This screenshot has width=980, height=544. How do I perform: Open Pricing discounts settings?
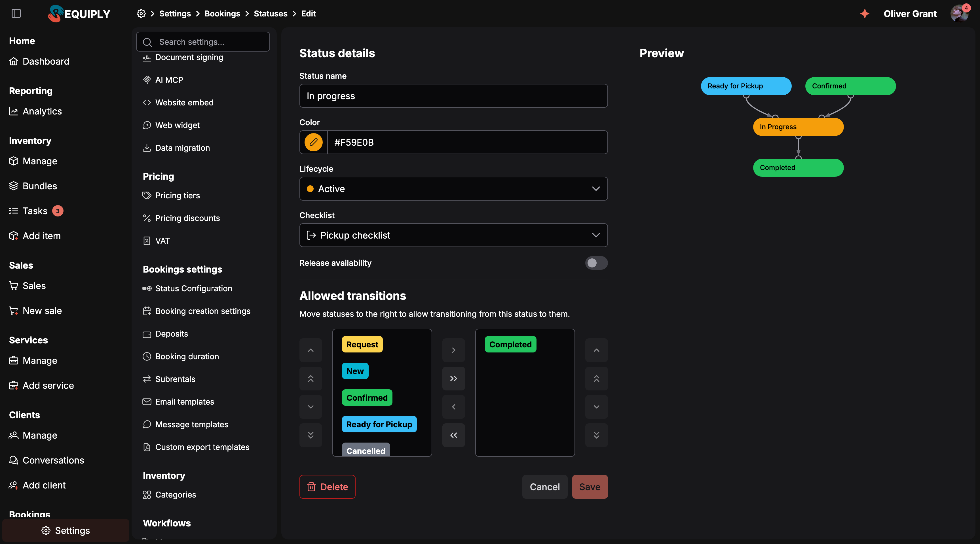(181, 218)
